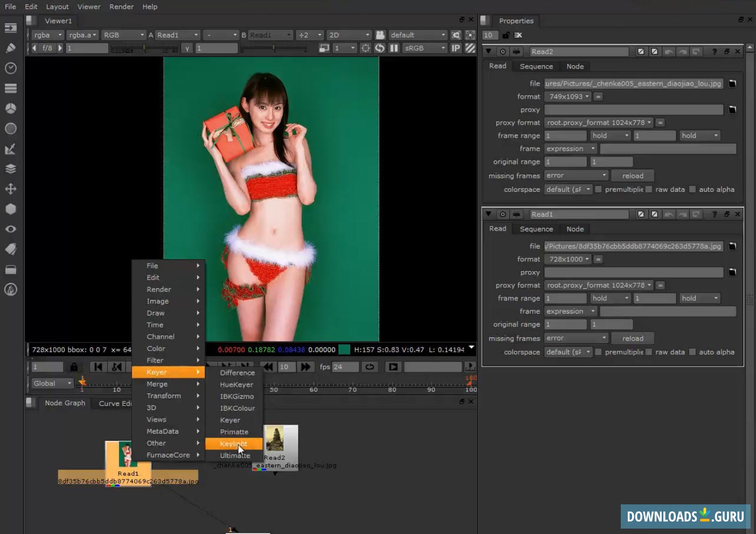Screen dimensions: 756x534
Task: Pause the viewer playback
Action: click(x=394, y=47)
